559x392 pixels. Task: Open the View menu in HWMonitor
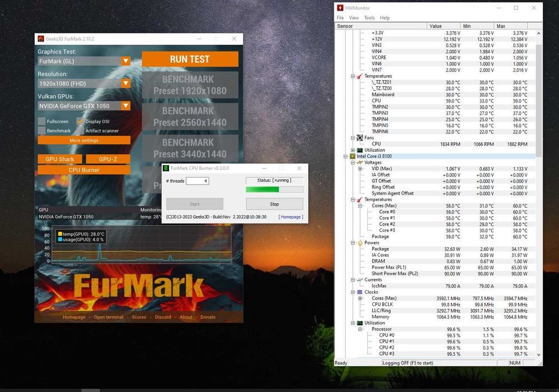(x=353, y=18)
